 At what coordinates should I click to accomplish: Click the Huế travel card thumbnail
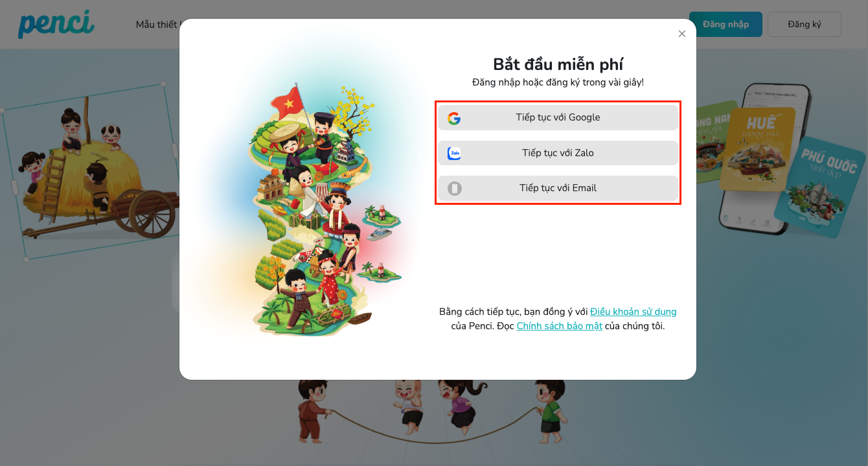point(757,148)
